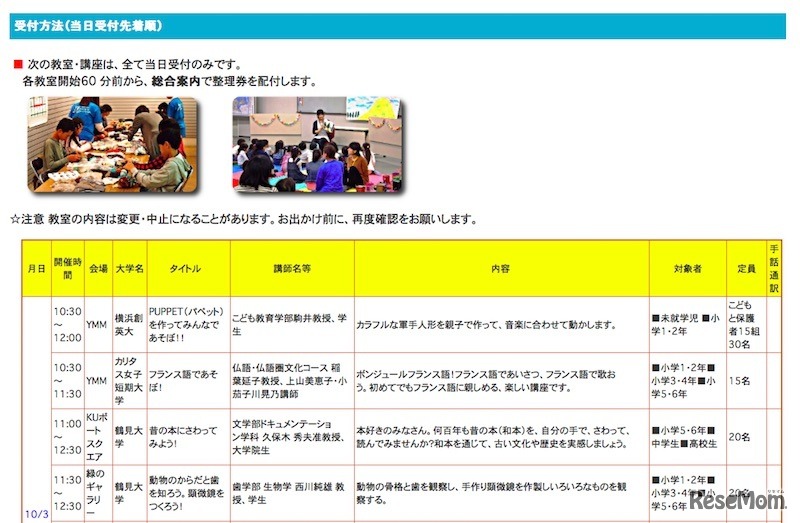
Task: Select the instructor cell "仏語・仏語圏文化コース 稲葉延子教授"
Action: pyautogui.click(x=292, y=381)
